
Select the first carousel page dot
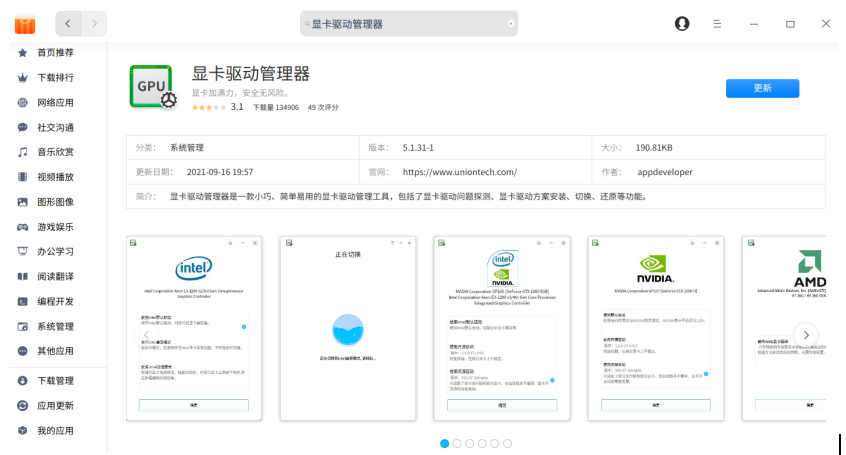[445, 444]
